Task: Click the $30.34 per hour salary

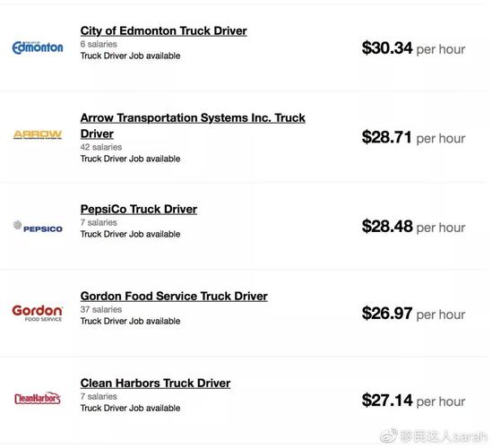Action: coord(413,48)
